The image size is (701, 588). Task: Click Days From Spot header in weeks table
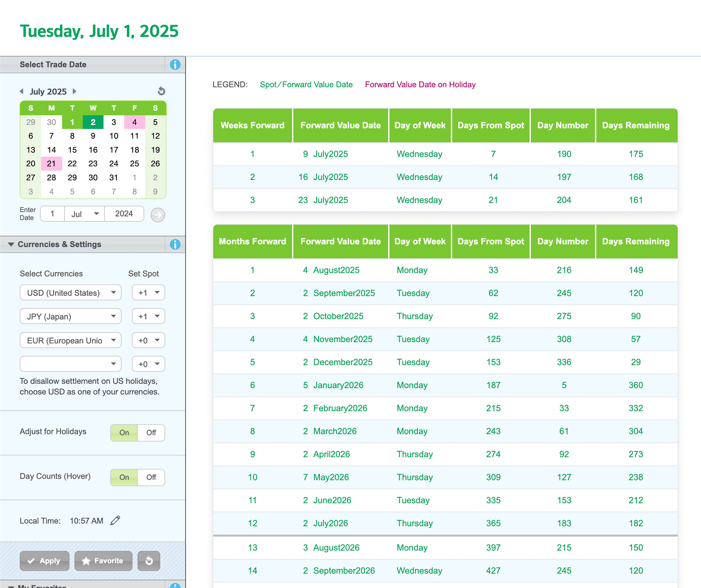click(491, 125)
